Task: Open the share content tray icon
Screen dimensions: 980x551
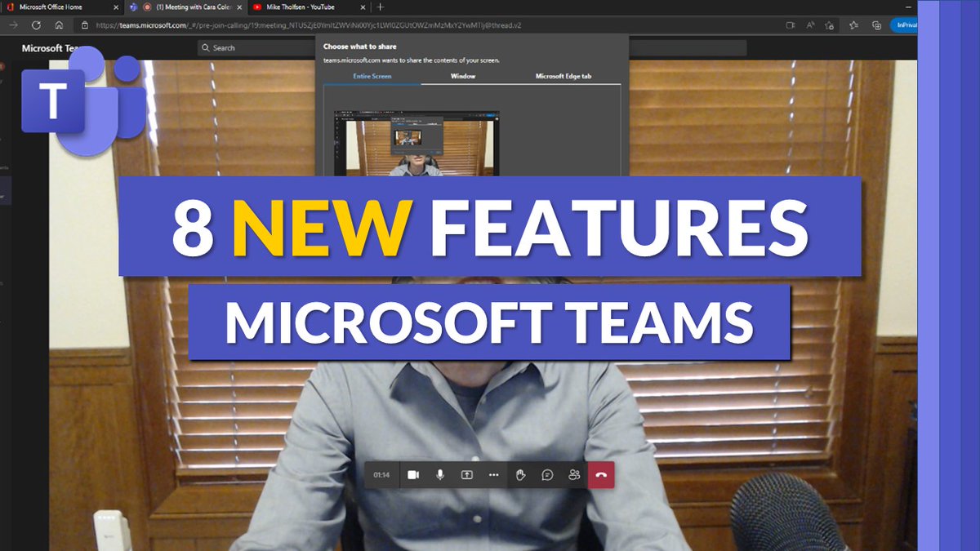Action: coord(467,474)
